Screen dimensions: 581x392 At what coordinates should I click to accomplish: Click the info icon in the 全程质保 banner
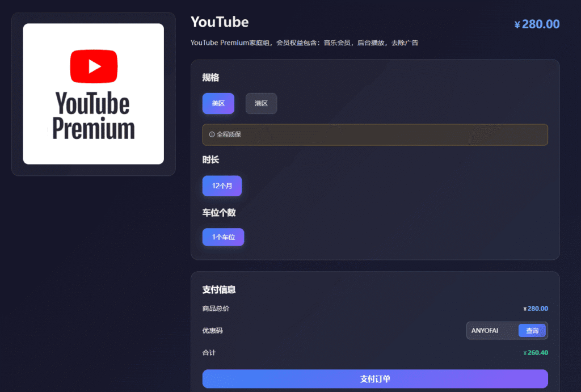click(x=211, y=134)
